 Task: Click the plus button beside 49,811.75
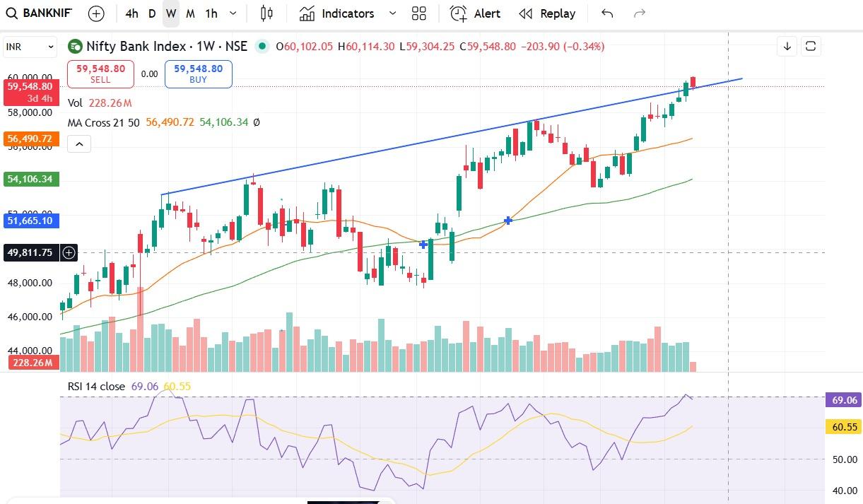click(69, 252)
